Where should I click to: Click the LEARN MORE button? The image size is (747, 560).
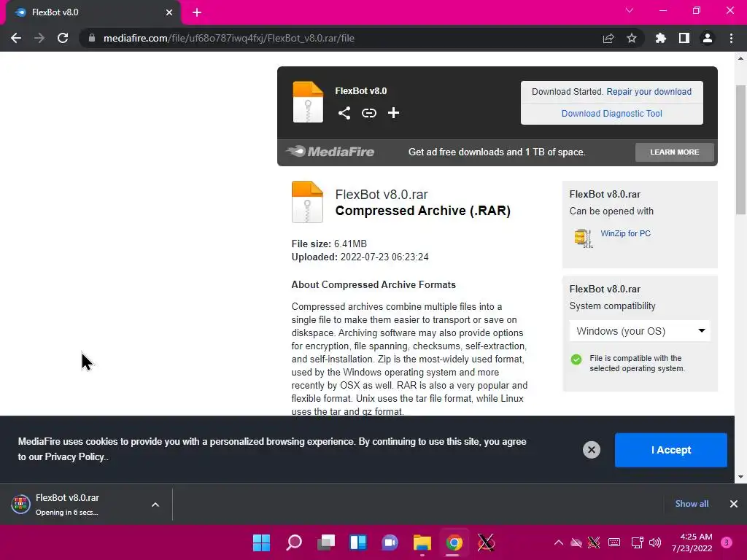pos(674,152)
